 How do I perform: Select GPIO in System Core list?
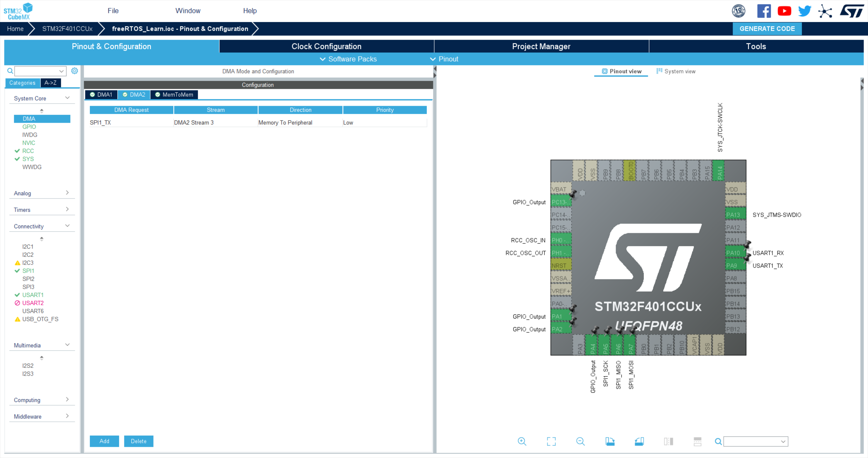(29, 126)
